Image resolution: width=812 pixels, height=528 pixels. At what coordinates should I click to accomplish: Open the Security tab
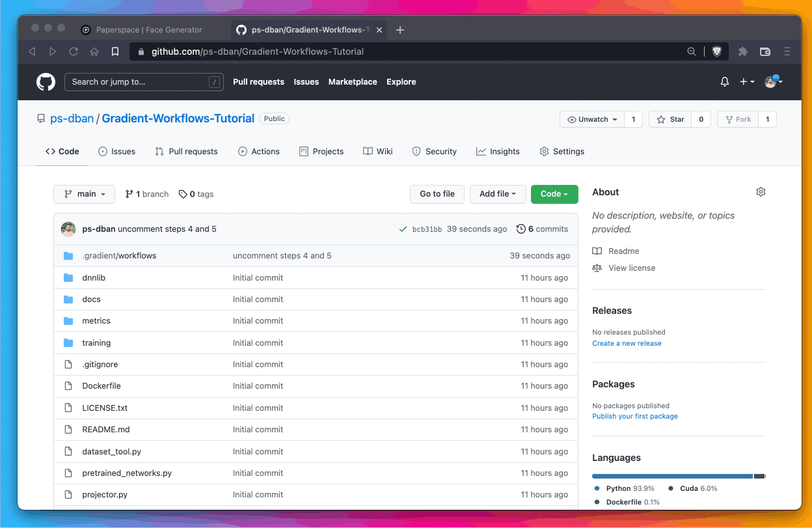pos(434,151)
